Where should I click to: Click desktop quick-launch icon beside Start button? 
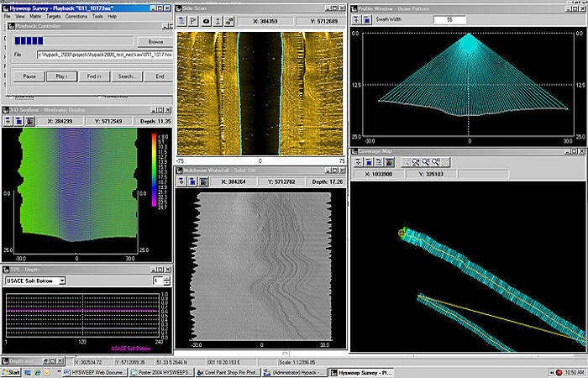(28, 373)
